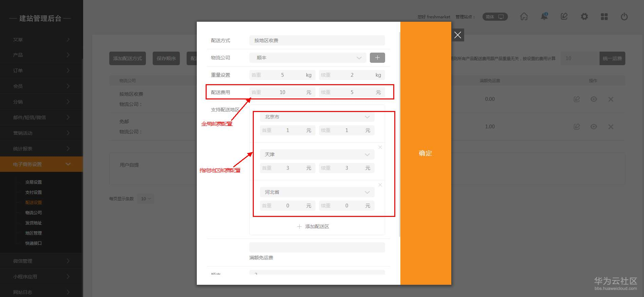Screen dimensions: 644x297
Task: Open 物流公司 submenu item
Action: click(34, 213)
